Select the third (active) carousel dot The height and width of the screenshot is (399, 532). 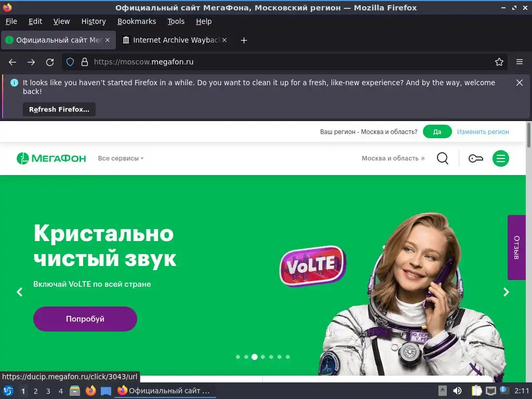click(255, 357)
